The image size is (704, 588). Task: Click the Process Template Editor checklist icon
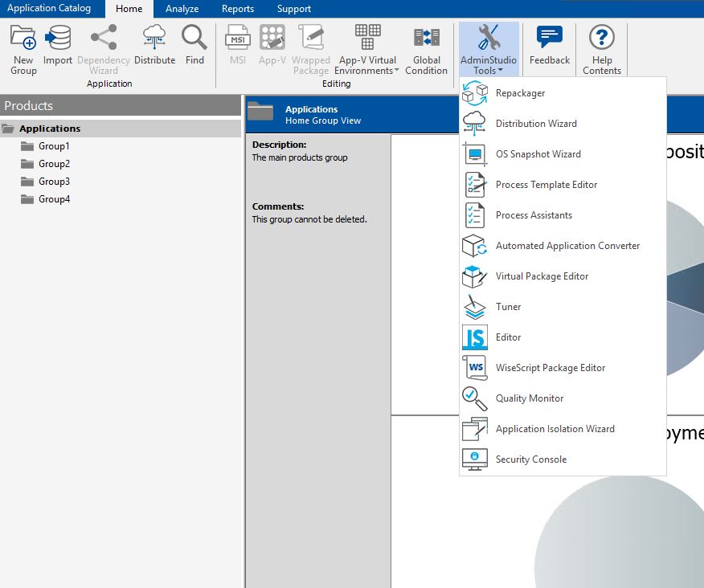(475, 185)
